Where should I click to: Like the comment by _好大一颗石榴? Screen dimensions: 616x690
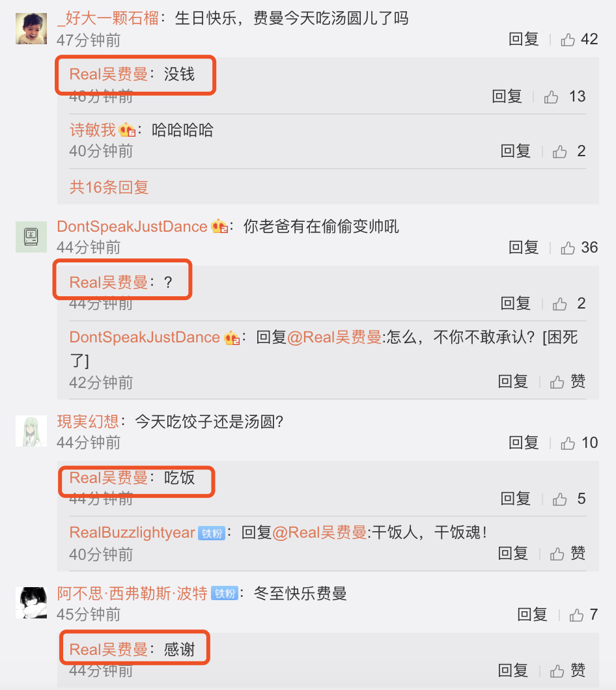(579, 40)
